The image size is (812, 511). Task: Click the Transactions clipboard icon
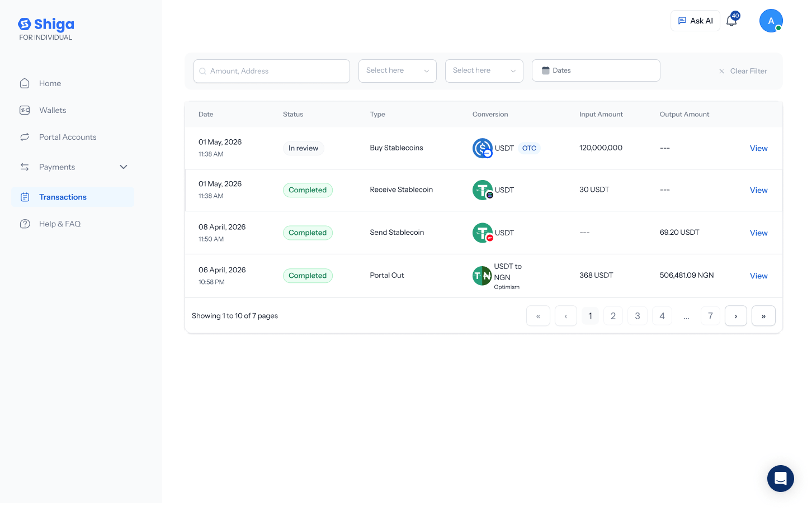tap(25, 197)
